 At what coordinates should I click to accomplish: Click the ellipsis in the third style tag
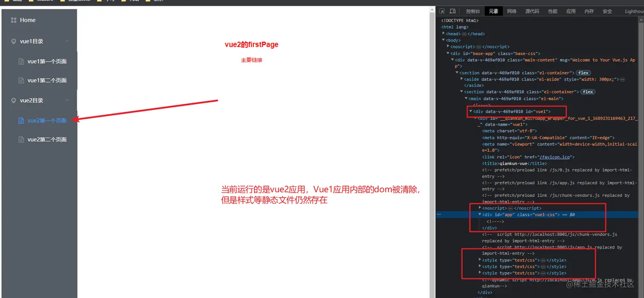[x=543, y=273]
